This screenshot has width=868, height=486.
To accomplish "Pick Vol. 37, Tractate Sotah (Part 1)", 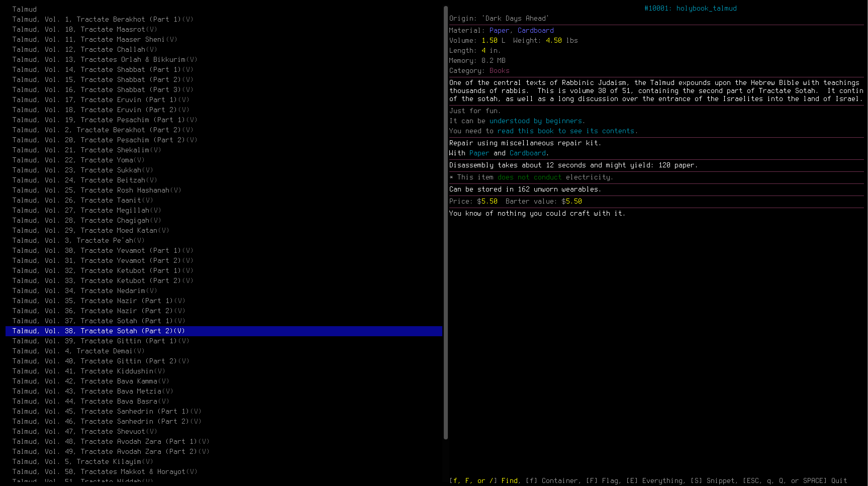I will [99, 321].
